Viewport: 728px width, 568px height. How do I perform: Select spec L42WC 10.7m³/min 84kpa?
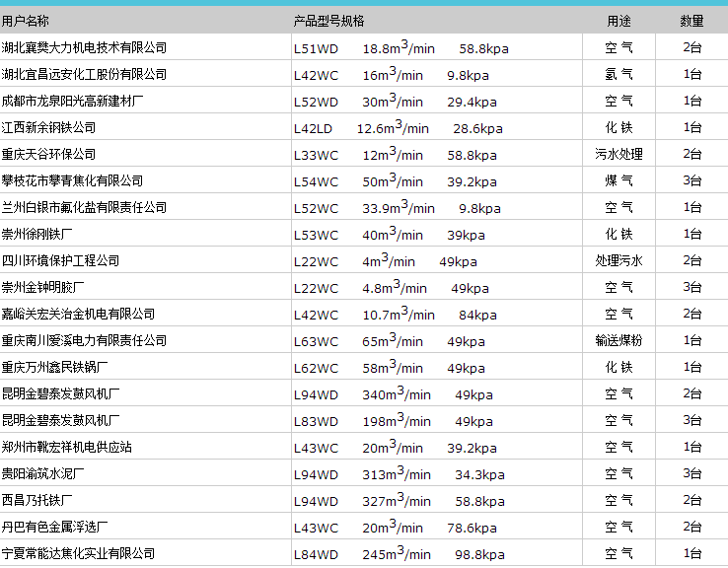pos(396,315)
